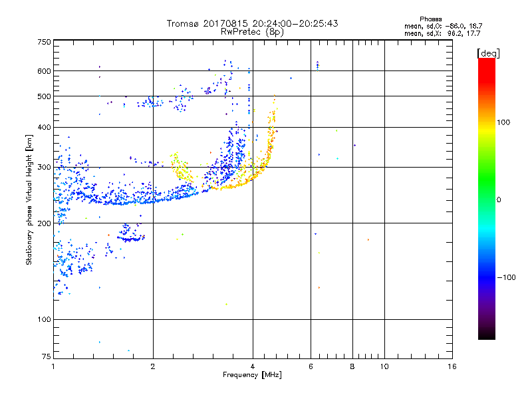This screenshot has width=532, height=399.
Task: Click the x-axis '6' tick label
Action: 311,366
